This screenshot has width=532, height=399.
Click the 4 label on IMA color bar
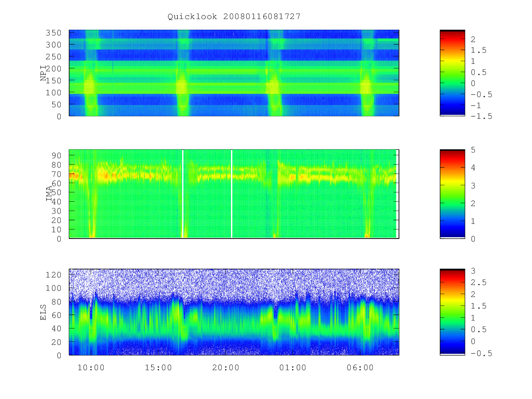[473, 168]
